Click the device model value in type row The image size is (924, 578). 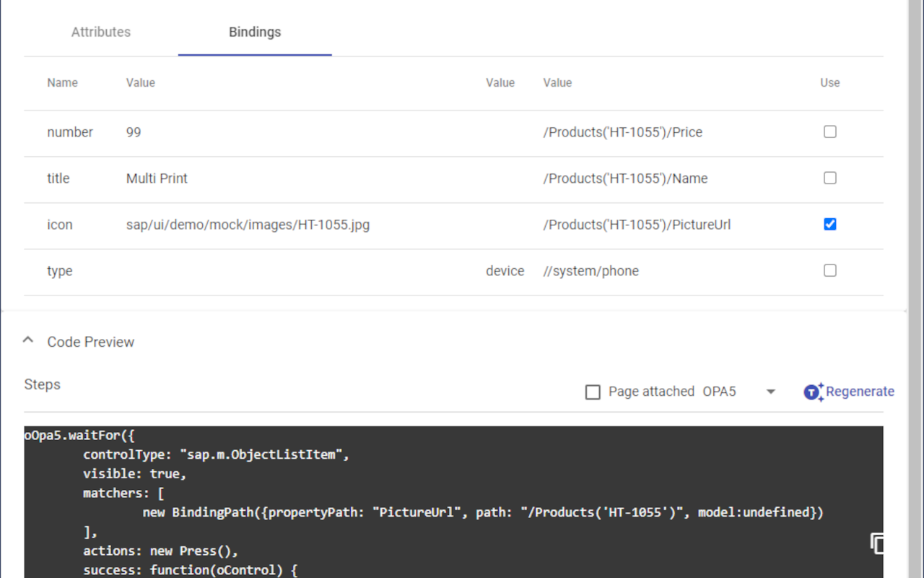[x=505, y=270]
